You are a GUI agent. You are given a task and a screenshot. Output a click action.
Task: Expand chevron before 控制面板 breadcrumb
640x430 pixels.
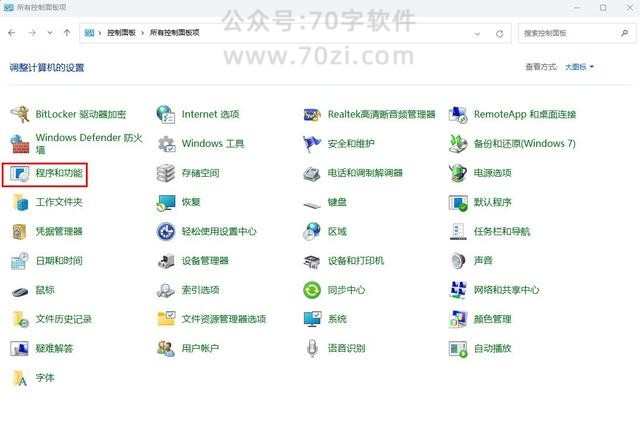pyautogui.click(x=100, y=33)
